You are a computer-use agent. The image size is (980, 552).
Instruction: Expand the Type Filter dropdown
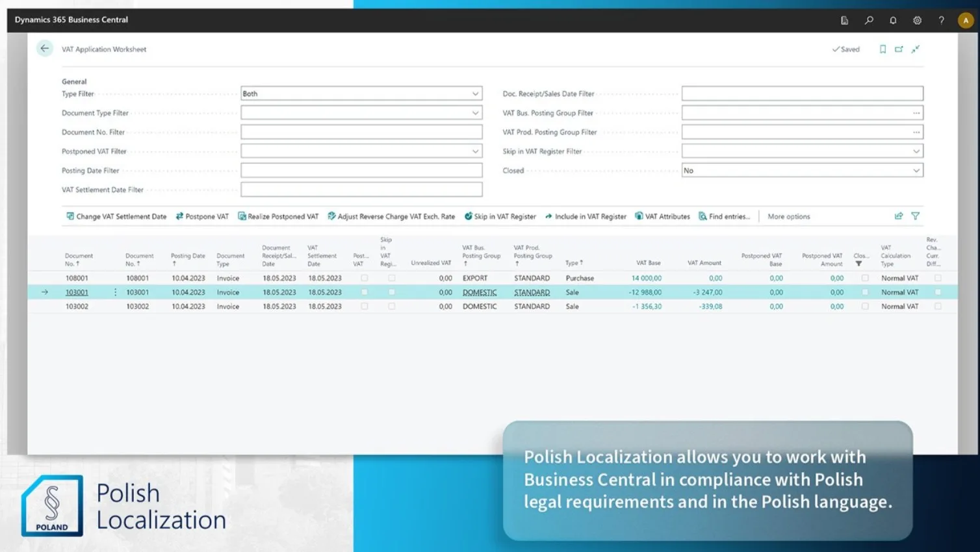tap(475, 94)
